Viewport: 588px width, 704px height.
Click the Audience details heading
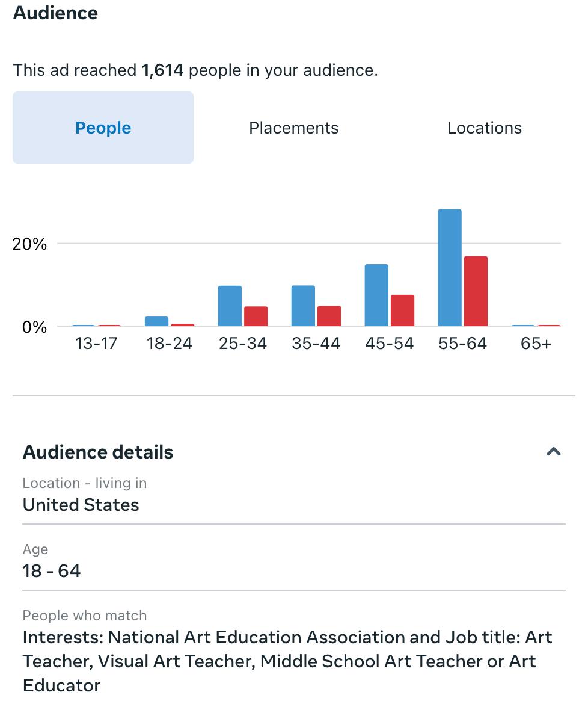pyautogui.click(x=98, y=452)
